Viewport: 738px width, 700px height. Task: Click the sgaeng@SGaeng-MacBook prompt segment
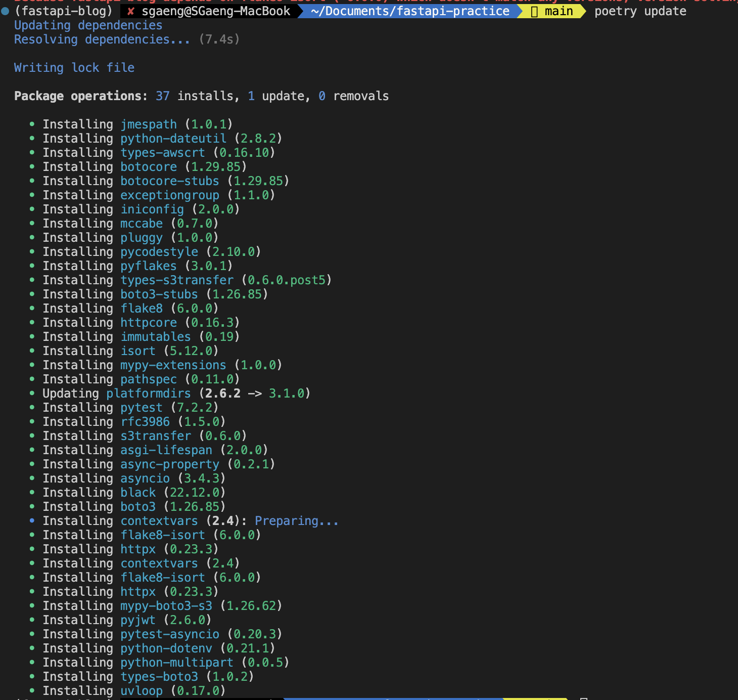click(x=216, y=11)
